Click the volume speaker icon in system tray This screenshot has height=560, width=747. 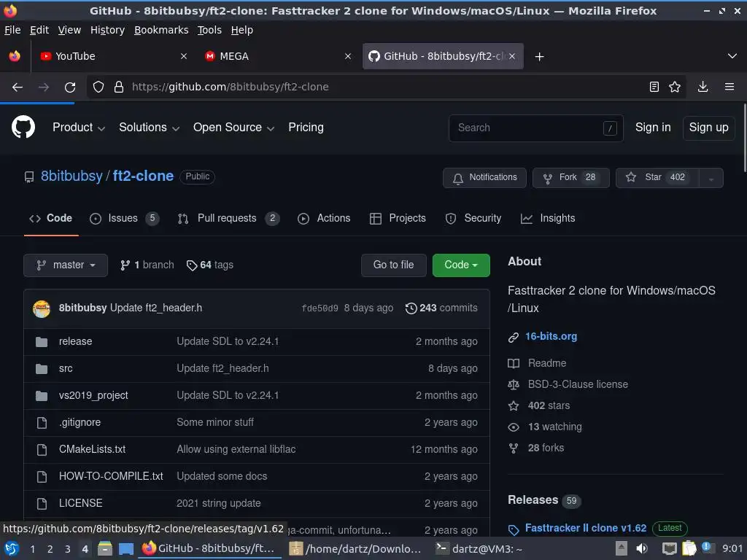point(642,548)
